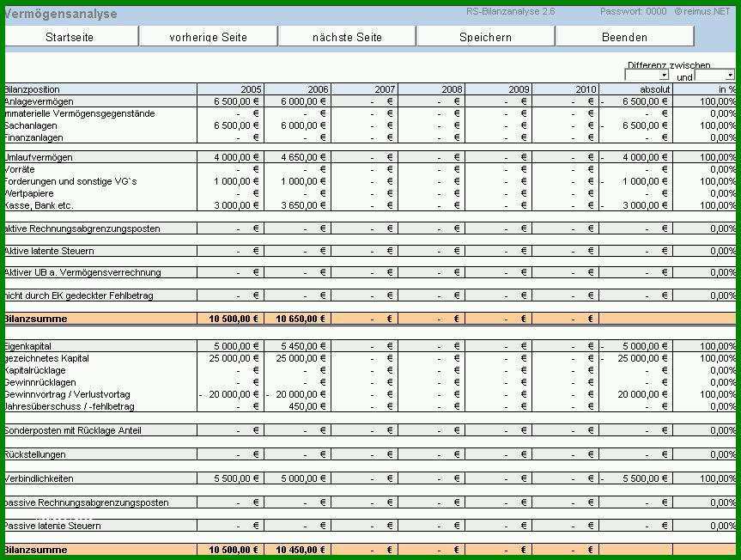Click the Bilanzposition header cell
Screen dimensions: 741x560
(x=100, y=89)
